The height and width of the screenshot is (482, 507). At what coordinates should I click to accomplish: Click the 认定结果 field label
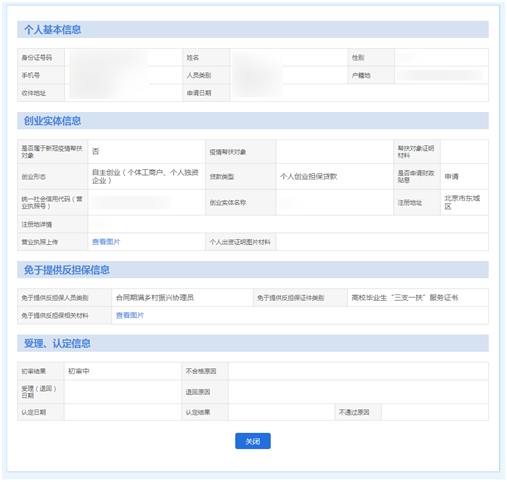pos(198,412)
